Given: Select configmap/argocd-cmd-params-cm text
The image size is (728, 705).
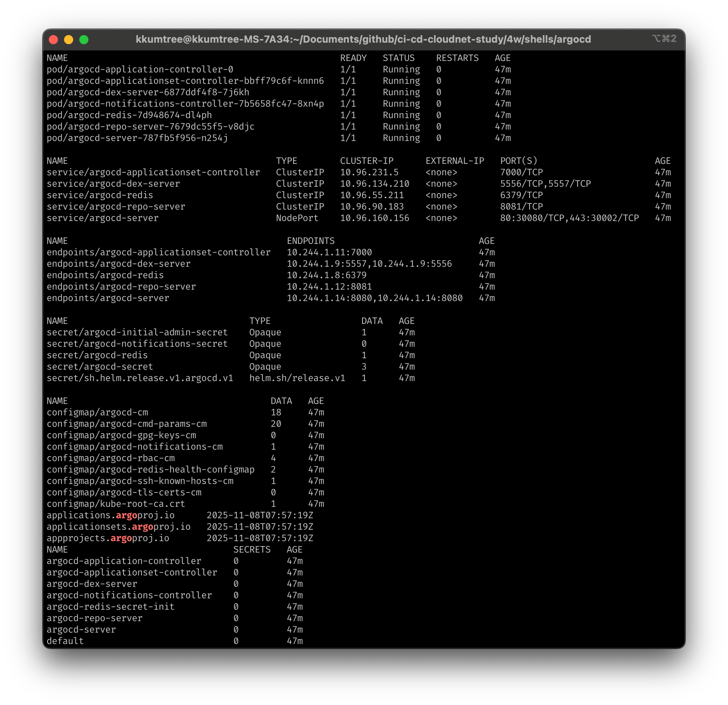Looking at the screenshot, I should 127,424.
